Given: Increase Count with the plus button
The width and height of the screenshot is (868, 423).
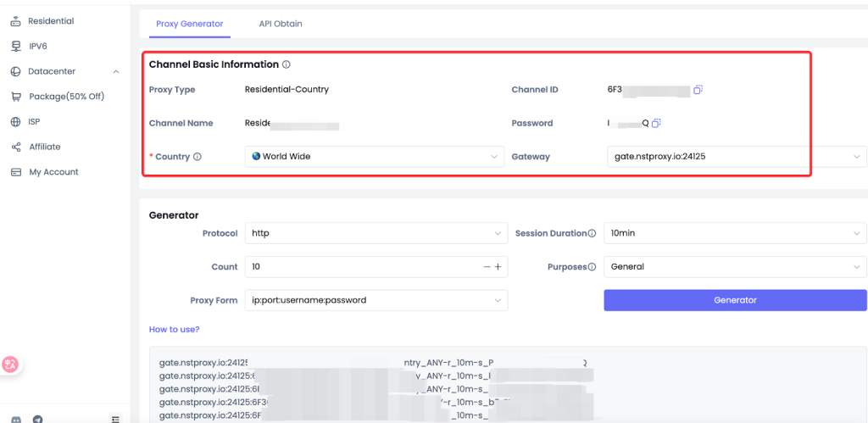Looking at the screenshot, I should pos(498,267).
